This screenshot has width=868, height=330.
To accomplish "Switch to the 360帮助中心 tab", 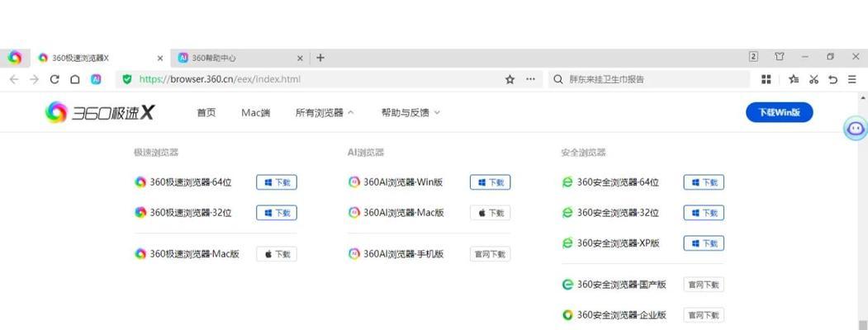I will point(241,58).
